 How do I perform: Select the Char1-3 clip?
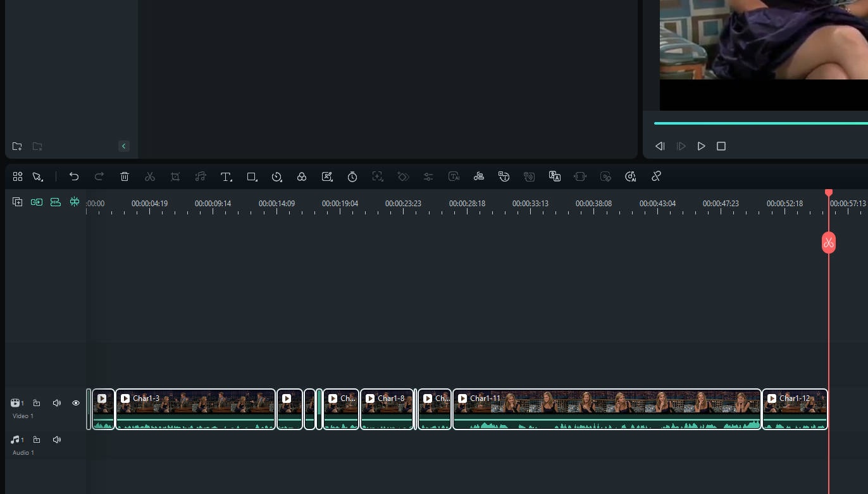coord(195,409)
